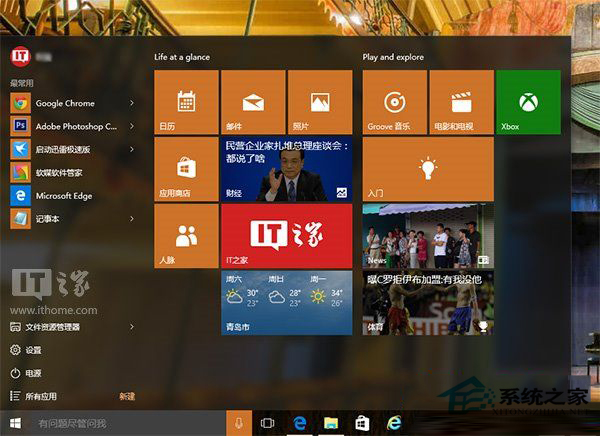The height and width of the screenshot is (436, 600).
Task: Select 电源 power option
Action: click(33, 373)
